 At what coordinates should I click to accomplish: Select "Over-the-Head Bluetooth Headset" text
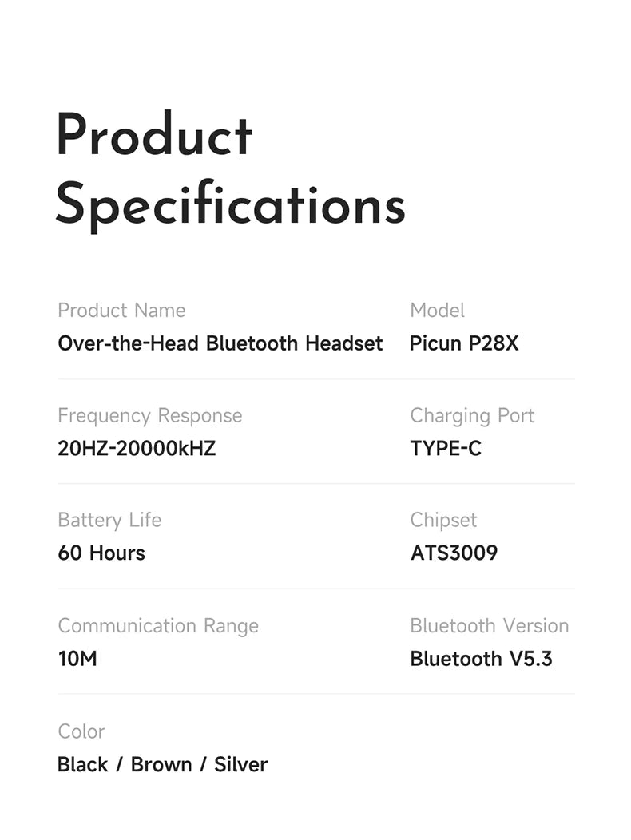tap(220, 343)
